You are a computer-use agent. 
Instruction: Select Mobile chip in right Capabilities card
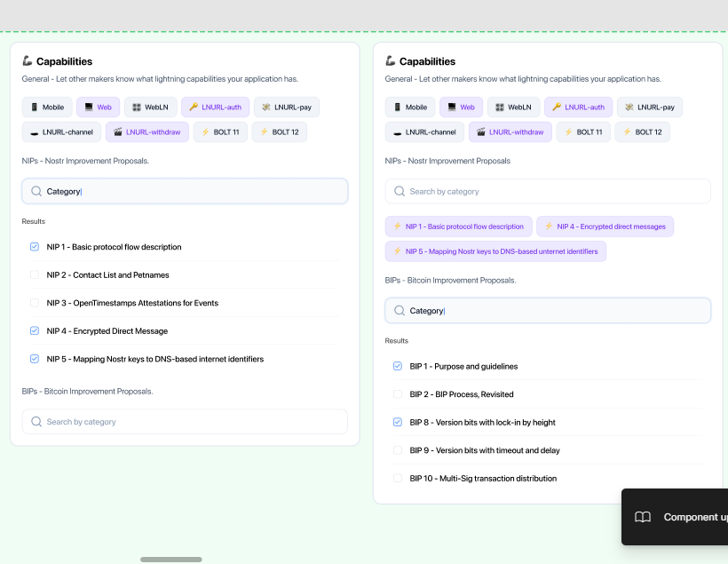(410, 107)
